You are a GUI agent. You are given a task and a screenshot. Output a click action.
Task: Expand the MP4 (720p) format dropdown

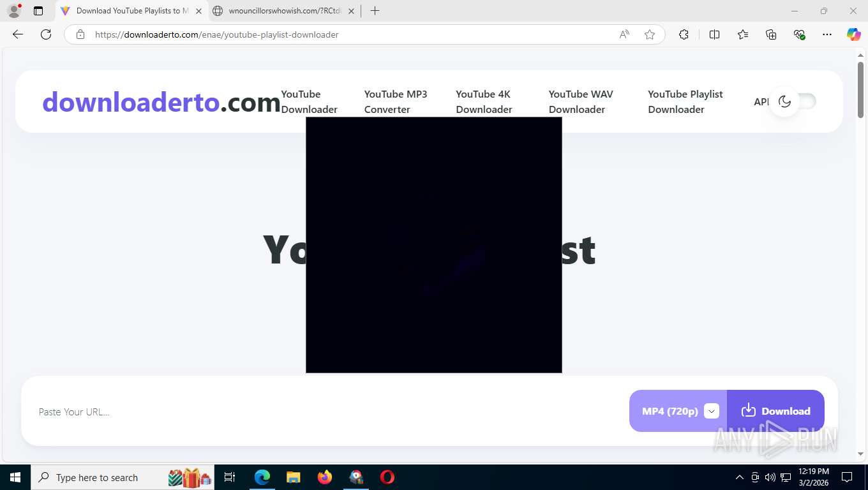(x=711, y=411)
